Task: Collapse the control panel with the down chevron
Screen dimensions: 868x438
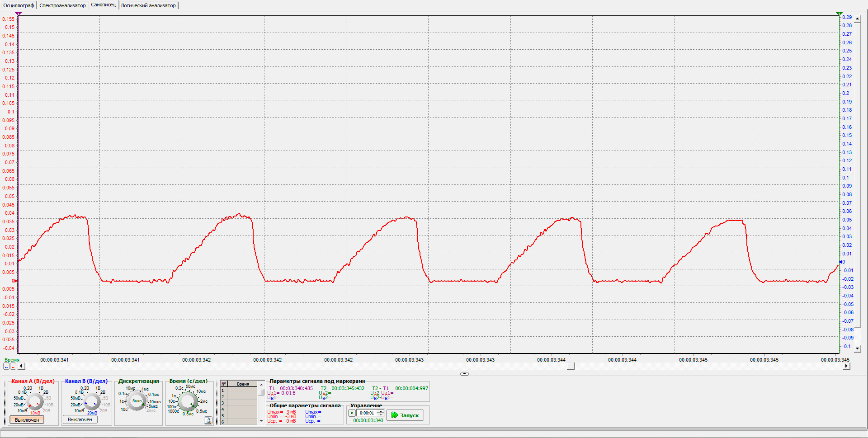Action: coord(464,374)
